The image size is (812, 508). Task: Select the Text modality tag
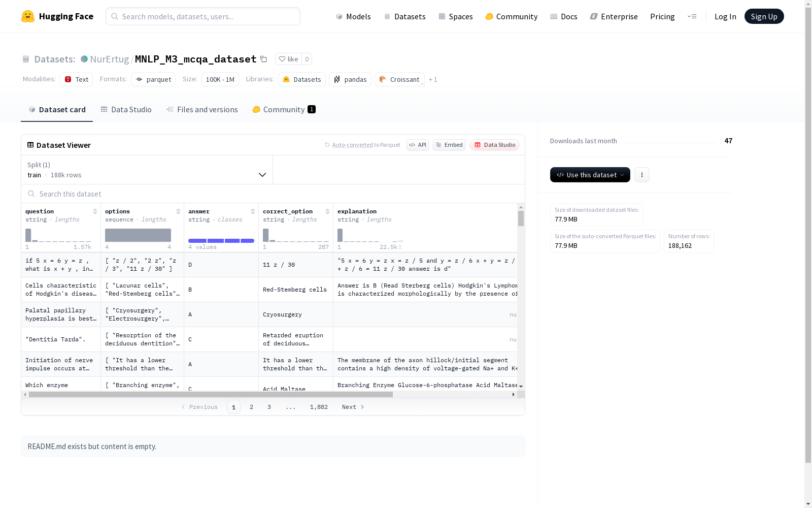[x=77, y=79]
